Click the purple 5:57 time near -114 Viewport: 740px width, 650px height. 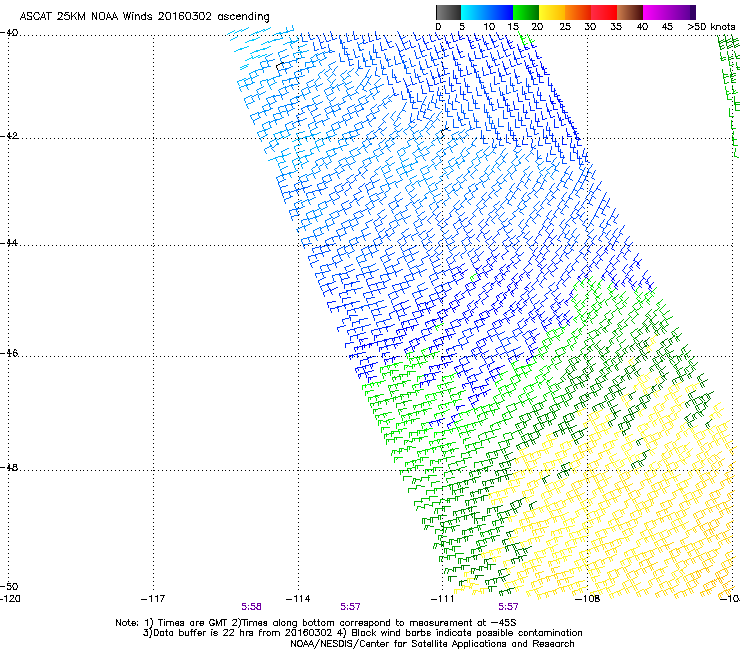351,607
